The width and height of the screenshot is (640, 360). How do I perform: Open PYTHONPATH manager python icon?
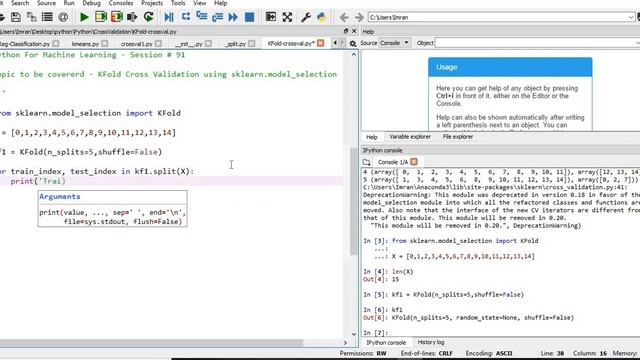[x=322, y=17]
